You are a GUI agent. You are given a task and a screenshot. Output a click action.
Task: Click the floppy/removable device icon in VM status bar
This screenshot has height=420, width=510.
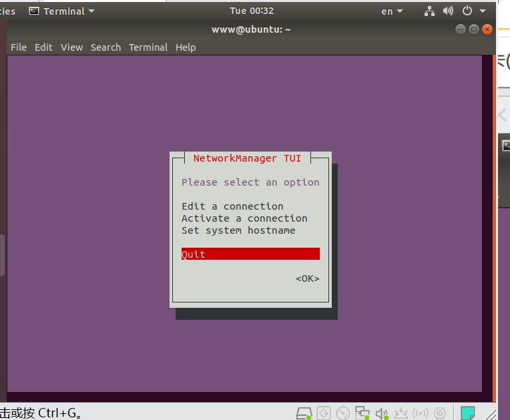(324, 413)
